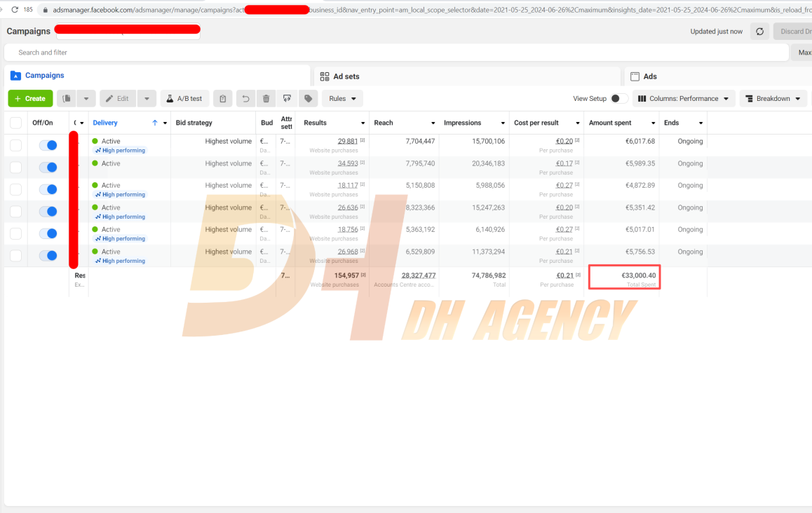Check the select-all checkbox in header
The height and width of the screenshot is (513, 812).
click(x=15, y=123)
